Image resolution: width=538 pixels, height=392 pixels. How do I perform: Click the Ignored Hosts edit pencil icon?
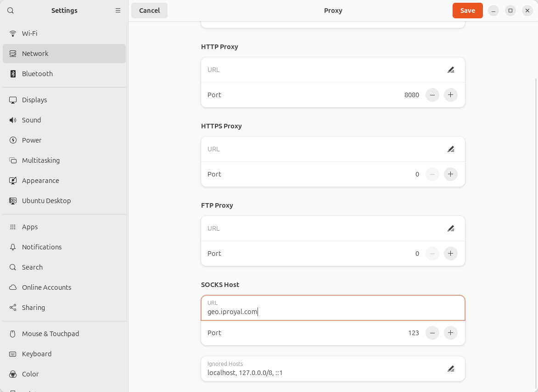tap(450, 369)
